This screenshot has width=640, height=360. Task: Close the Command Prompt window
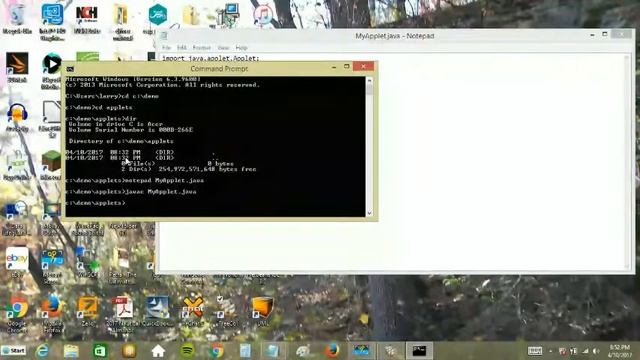point(363,67)
